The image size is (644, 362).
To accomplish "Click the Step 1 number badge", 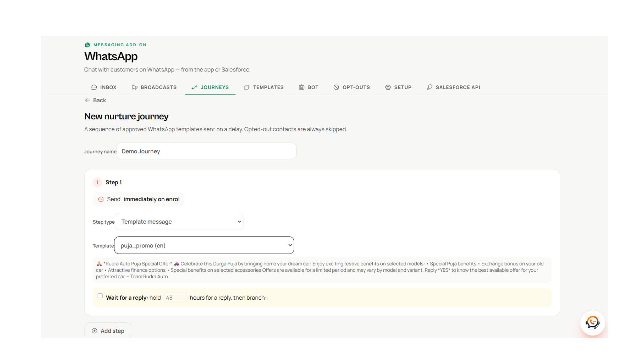I will [97, 182].
